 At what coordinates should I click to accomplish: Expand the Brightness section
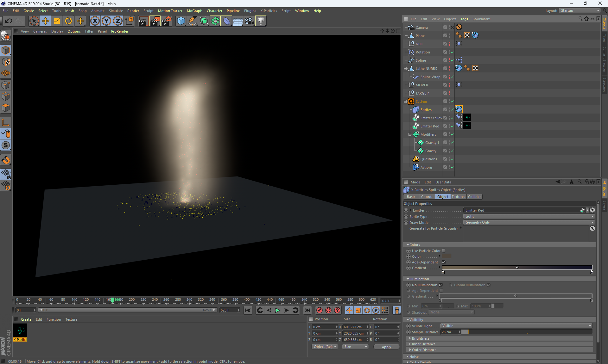pyautogui.click(x=421, y=338)
